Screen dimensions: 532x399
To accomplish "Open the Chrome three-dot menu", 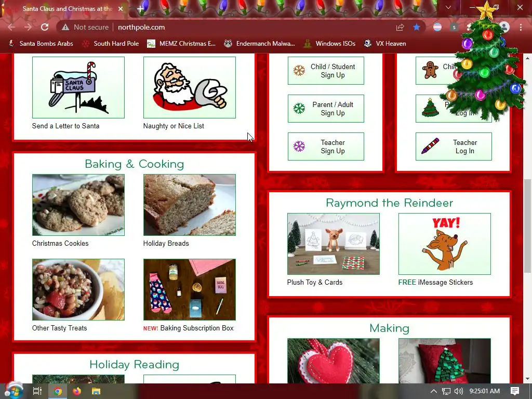I will click(x=521, y=27).
